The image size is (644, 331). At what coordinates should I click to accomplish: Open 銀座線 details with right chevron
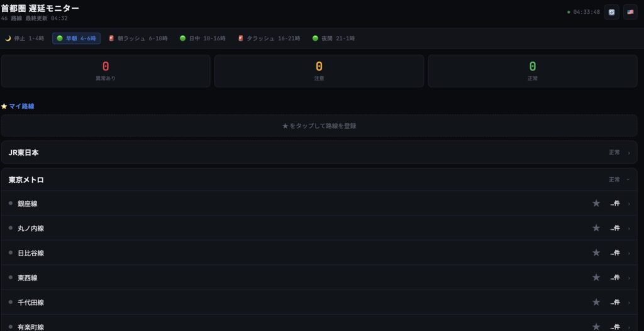coord(628,203)
